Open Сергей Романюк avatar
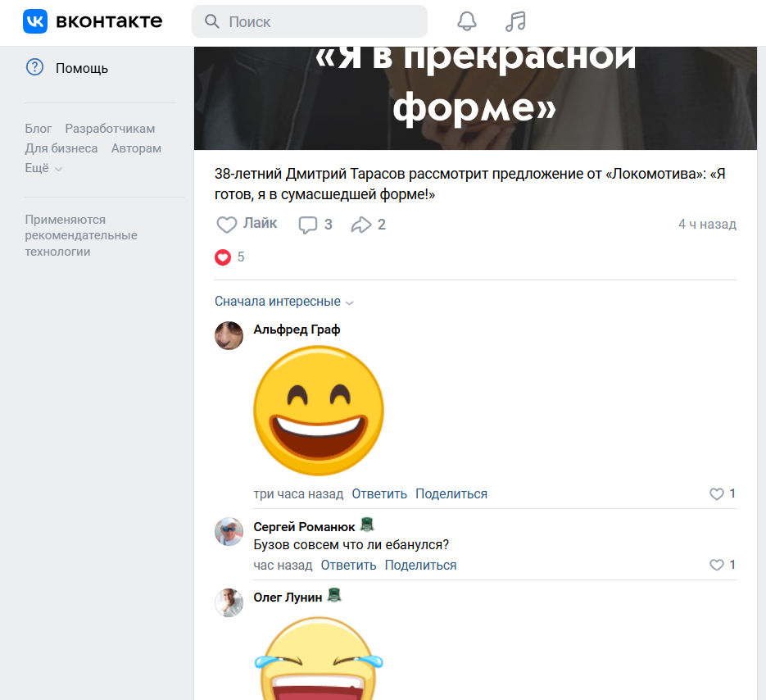The height and width of the screenshot is (700, 766). pyautogui.click(x=229, y=532)
